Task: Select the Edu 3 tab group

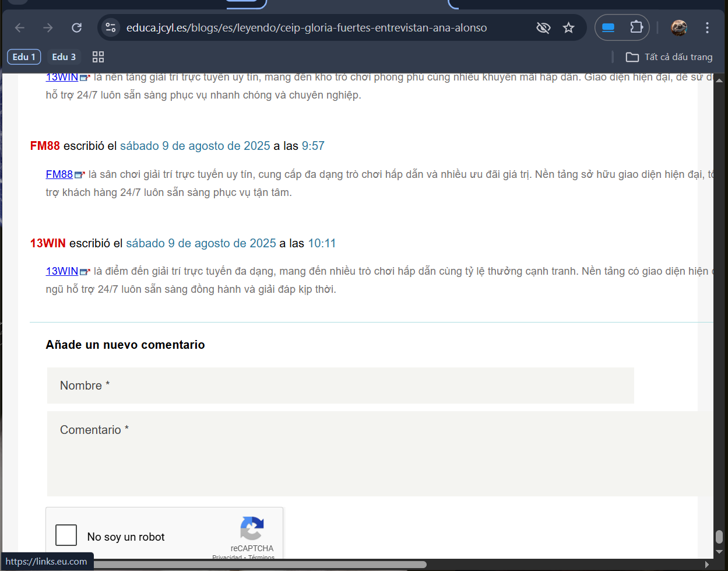Action: 64,57
